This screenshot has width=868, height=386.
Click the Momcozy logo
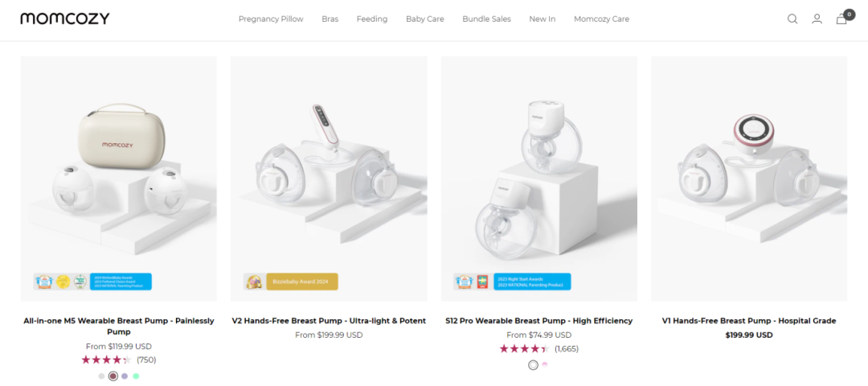pos(65,18)
